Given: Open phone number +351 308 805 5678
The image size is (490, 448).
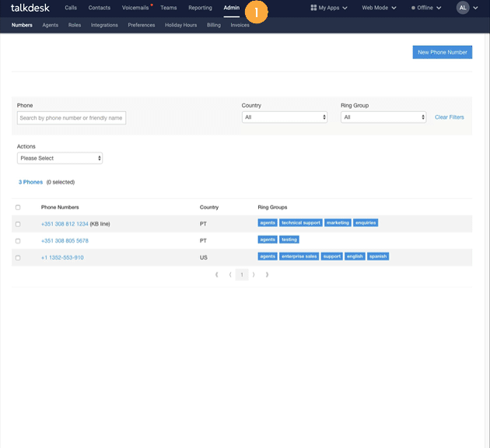Looking at the screenshot, I should click(x=65, y=241).
